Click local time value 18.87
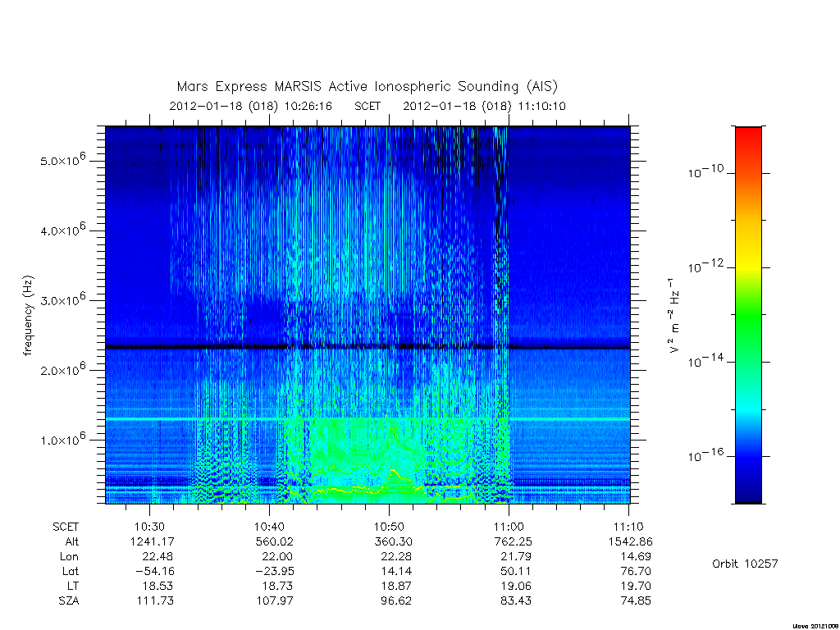This screenshot has height=630, width=840. coord(397,586)
